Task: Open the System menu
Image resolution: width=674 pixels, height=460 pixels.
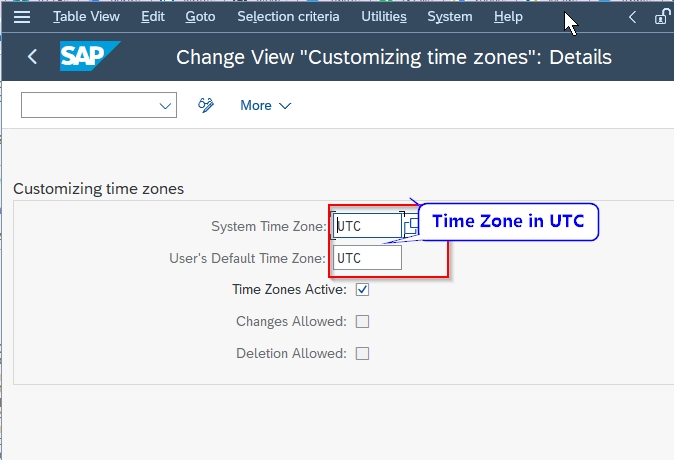Action: (x=450, y=17)
